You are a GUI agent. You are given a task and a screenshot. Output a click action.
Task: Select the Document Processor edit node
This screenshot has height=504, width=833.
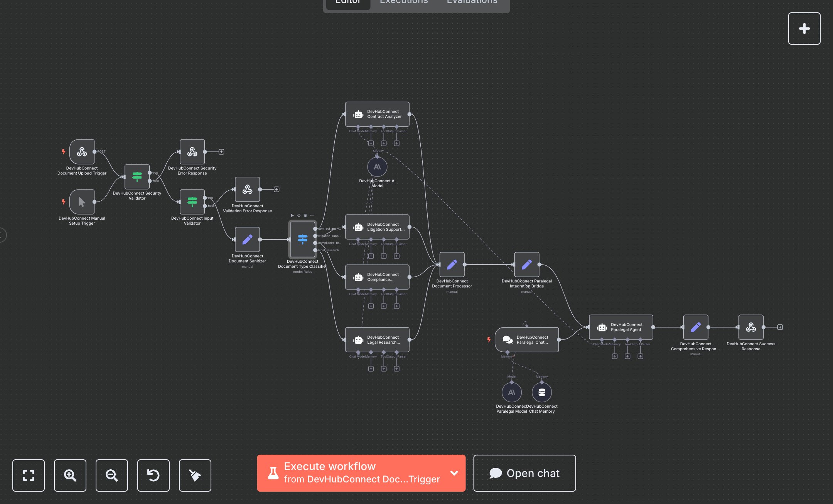click(452, 265)
